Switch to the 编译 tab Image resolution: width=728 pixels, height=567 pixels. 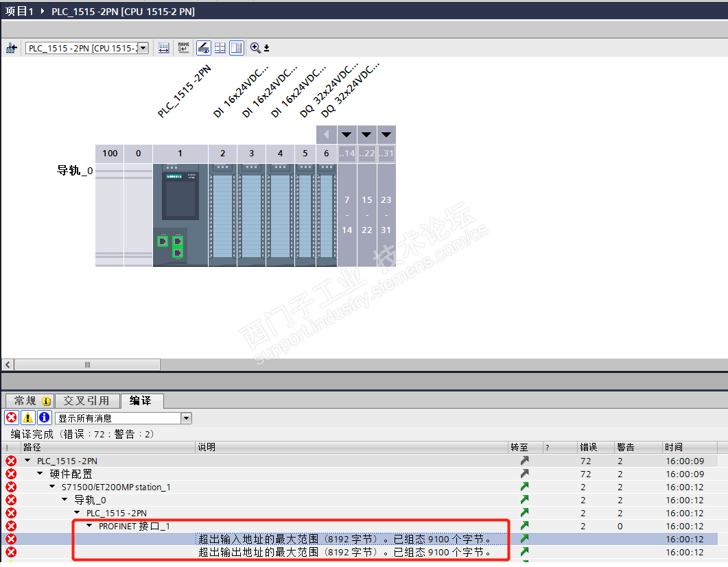pyautogui.click(x=141, y=401)
